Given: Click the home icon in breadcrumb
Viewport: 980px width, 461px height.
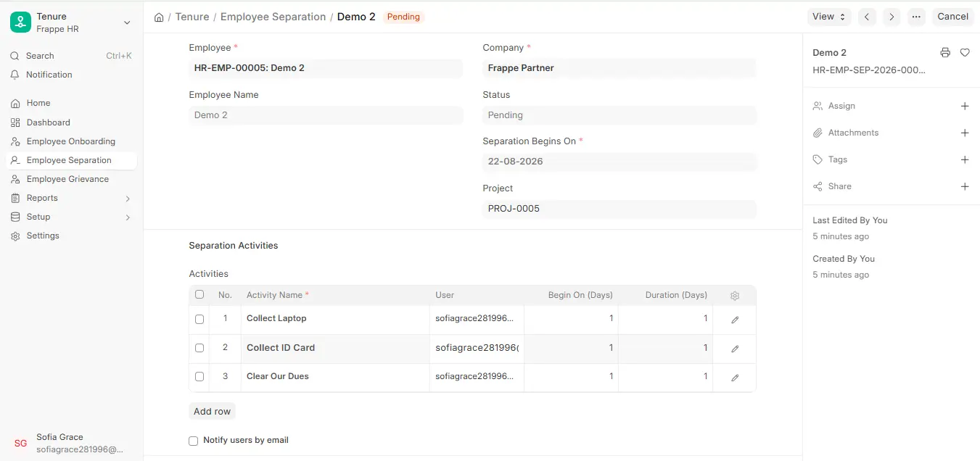Looking at the screenshot, I should coord(159,17).
